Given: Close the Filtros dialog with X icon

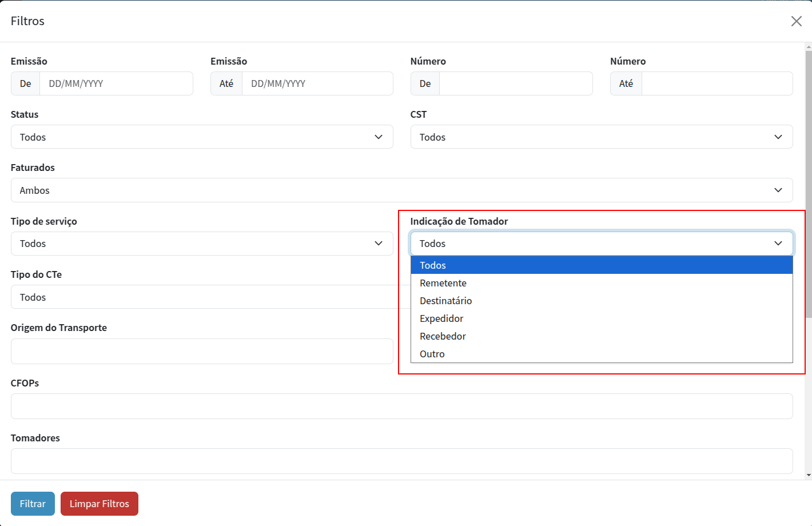Looking at the screenshot, I should click(x=796, y=21).
